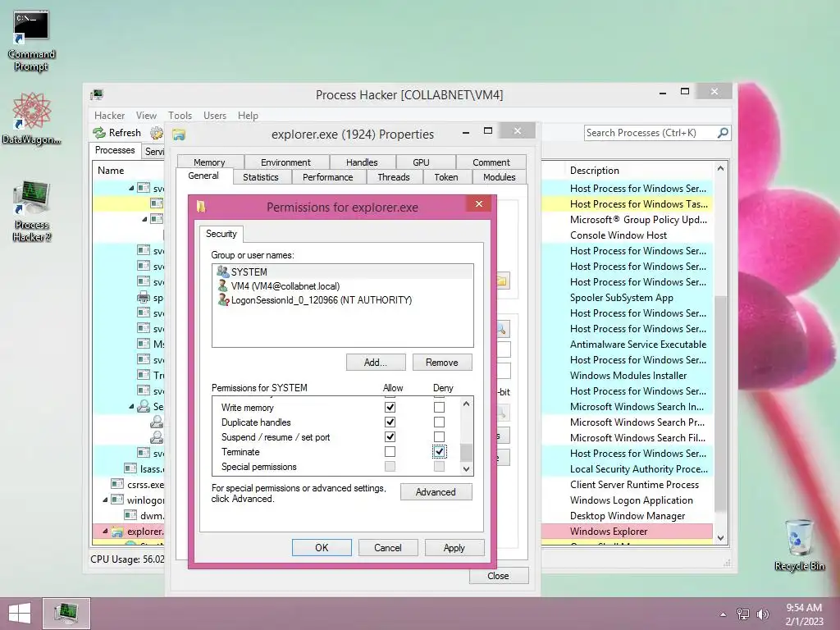This screenshot has height=630, width=840.
Task: Open the Hacker menu
Action: 109,115
